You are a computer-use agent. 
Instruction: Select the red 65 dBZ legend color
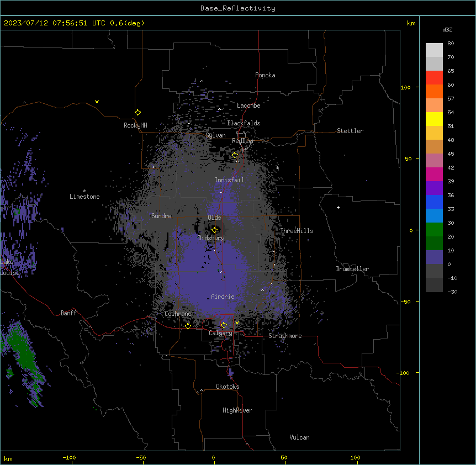[x=434, y=77]
